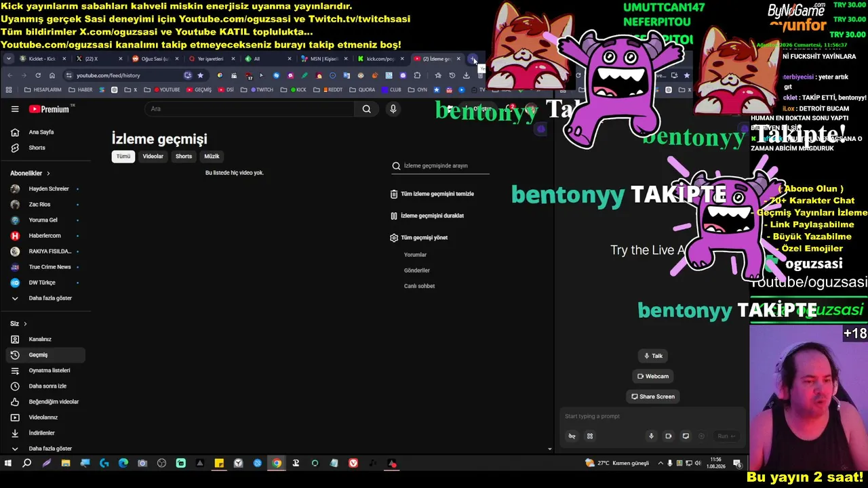Open Beğendiğim videolar in the sidebar

click(46, 402)
